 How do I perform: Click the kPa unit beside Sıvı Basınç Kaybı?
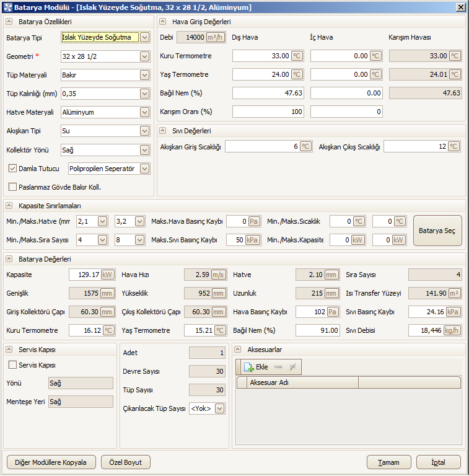click(453, 312)
